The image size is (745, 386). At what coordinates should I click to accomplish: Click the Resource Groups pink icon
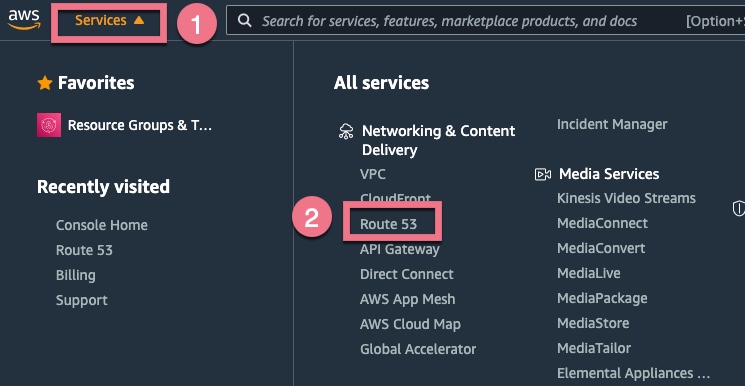49,125
